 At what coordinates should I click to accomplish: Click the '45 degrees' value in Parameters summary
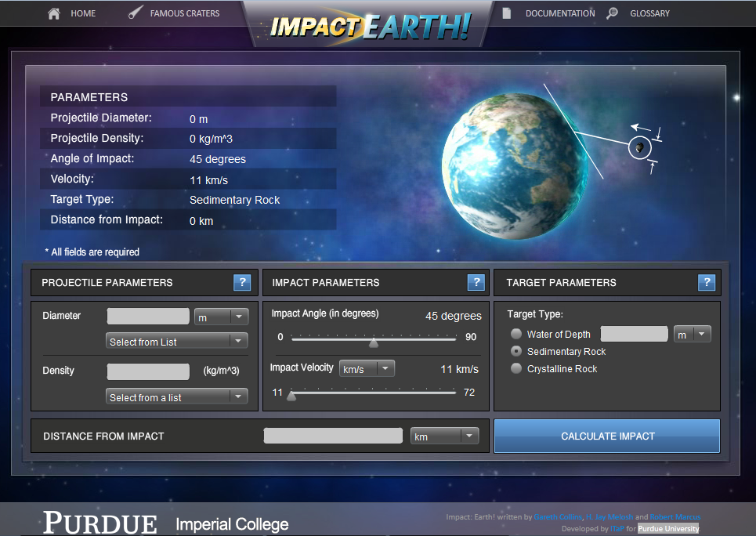coord(218,159)
